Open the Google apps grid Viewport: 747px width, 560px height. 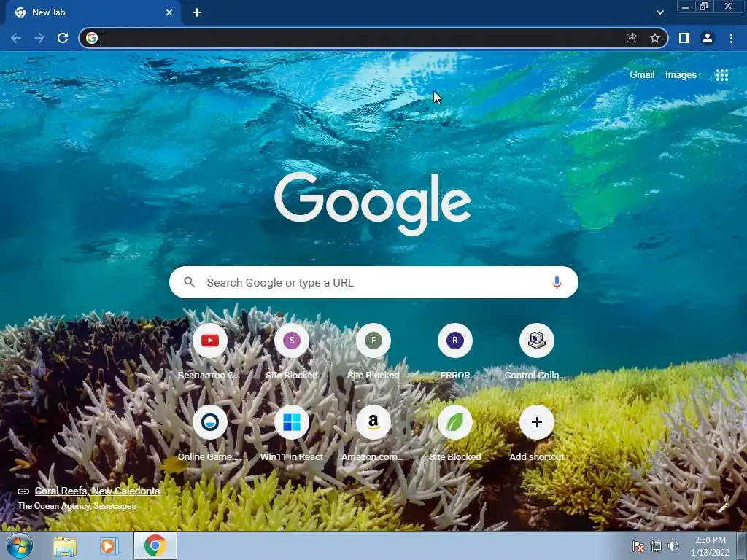coord(721,75)
